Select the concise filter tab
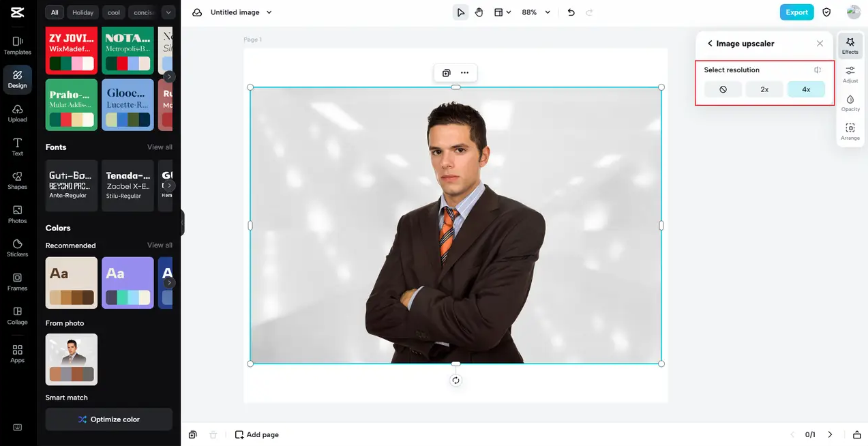Screen dimensions: 868x446 click(x=143, y=12)
